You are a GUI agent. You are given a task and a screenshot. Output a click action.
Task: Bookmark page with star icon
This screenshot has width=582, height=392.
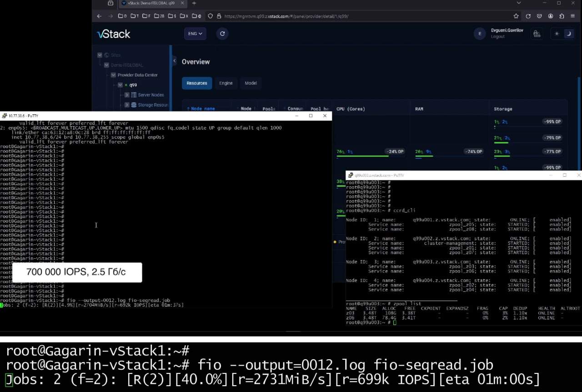516,16
